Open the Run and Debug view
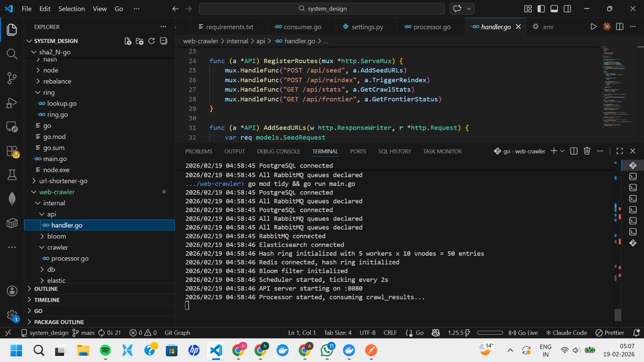 (12, 103)
